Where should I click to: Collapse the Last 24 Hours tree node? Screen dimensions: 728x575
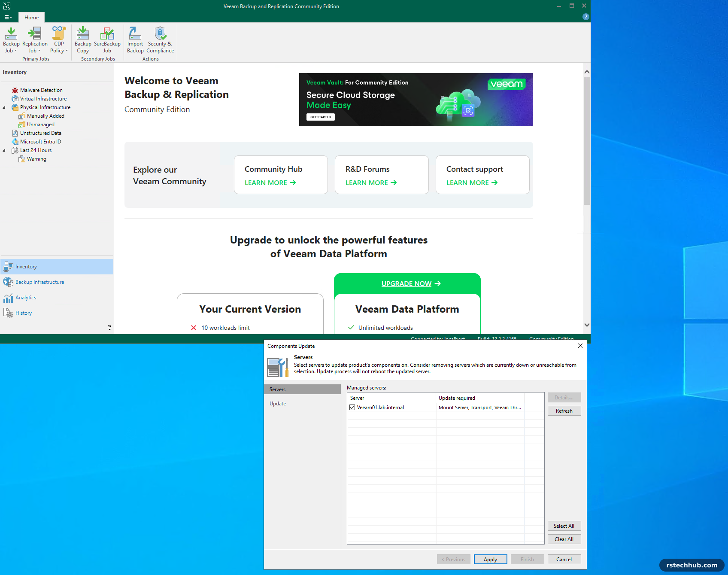click(4, 150)
